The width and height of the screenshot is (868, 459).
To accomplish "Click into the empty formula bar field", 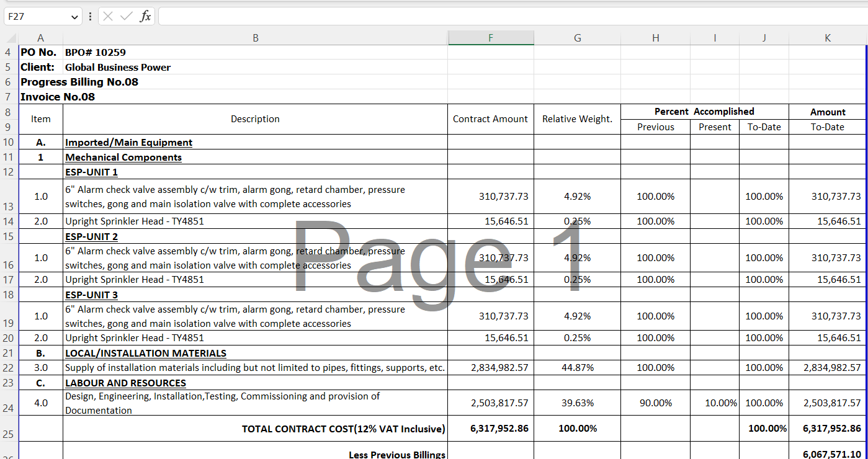I will 512,17.
